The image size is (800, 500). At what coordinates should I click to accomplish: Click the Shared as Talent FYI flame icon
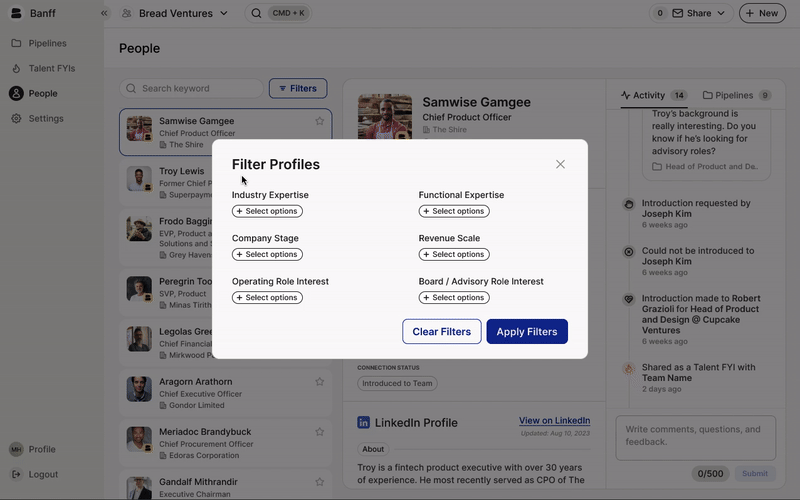(629, 368)
